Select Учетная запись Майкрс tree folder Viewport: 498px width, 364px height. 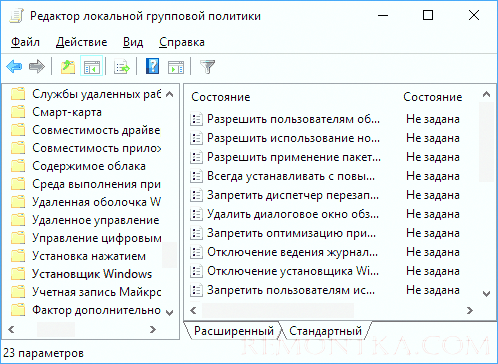coord(86,292)
